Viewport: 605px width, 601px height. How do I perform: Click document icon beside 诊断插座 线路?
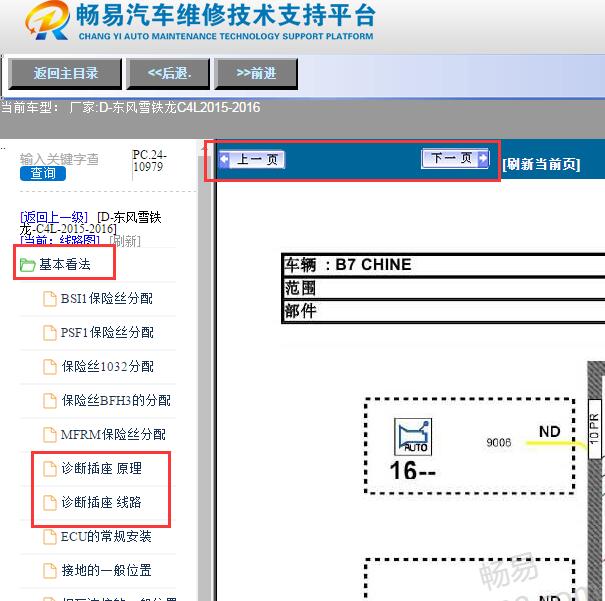click(x=49, y=503)
